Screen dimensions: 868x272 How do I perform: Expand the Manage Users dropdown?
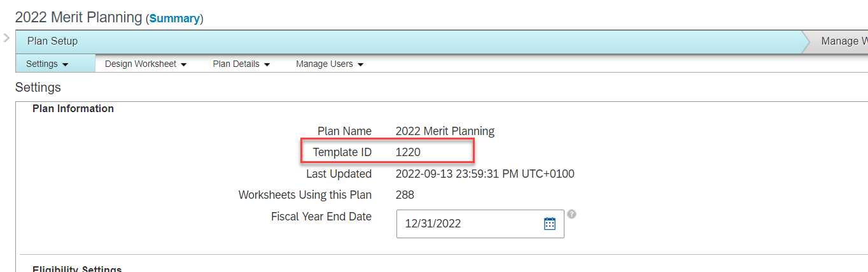click(x=330, y=64)
